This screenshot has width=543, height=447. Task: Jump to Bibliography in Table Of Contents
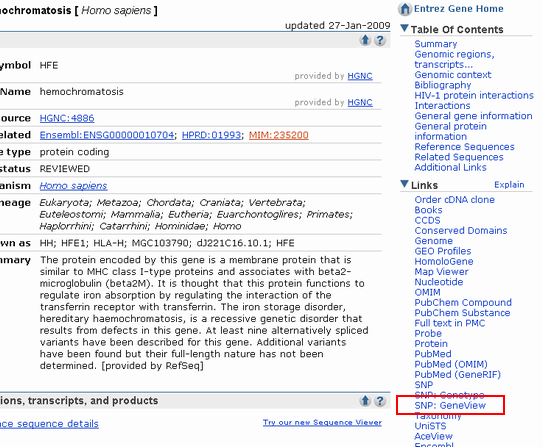pyautogui.click(x=443, y=85)
